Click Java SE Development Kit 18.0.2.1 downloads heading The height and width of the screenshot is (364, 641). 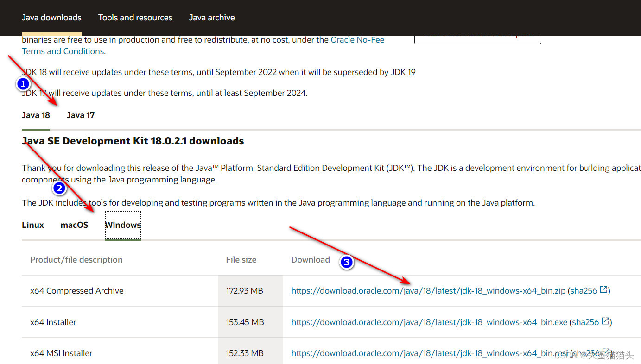pos(133,141)
